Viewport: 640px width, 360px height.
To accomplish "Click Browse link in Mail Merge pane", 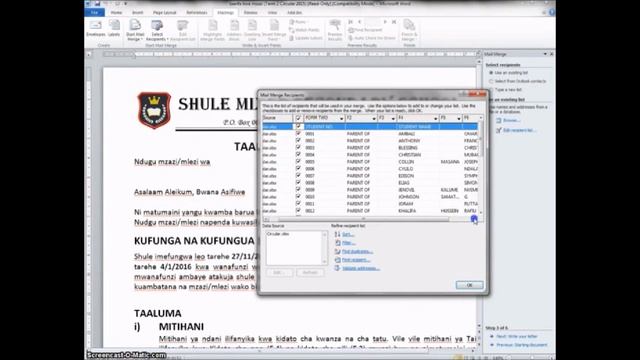I will [511, 120].
